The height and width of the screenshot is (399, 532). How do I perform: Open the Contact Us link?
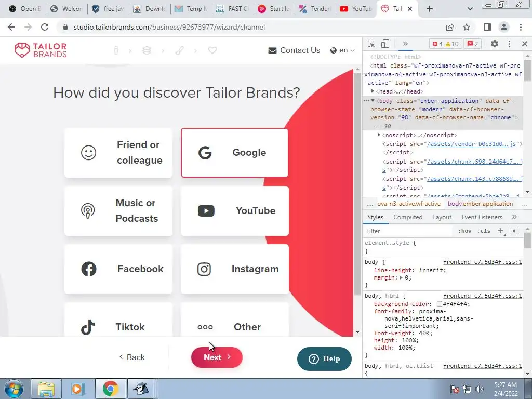[x=294, y=50]
